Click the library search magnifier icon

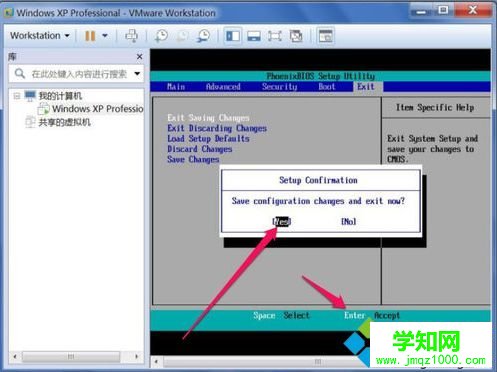point(20,73)
